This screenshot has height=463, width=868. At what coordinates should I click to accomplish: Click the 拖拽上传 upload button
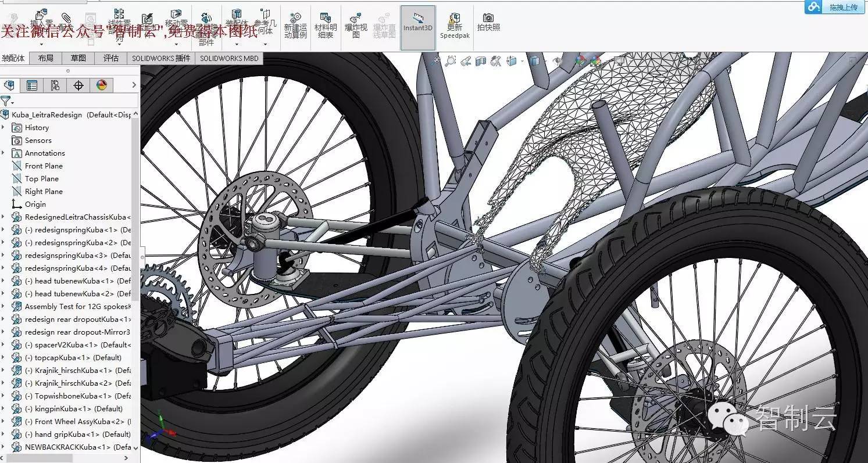835,6
